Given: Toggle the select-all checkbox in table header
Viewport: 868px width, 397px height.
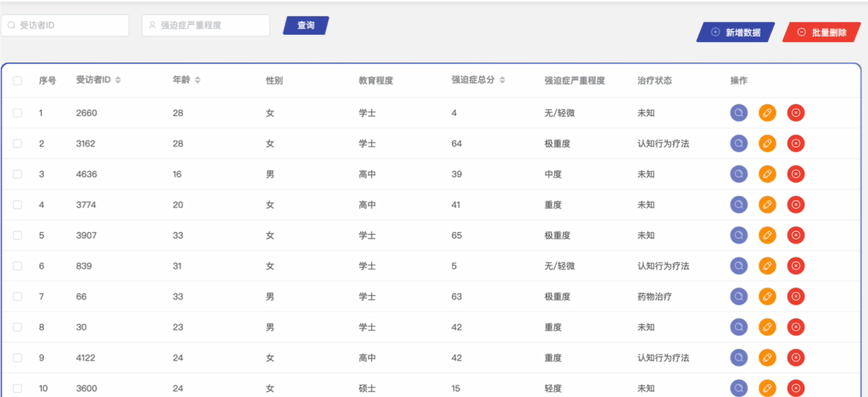Looking at the screenshot, I should pyautogui.click(x=17, y=81).
